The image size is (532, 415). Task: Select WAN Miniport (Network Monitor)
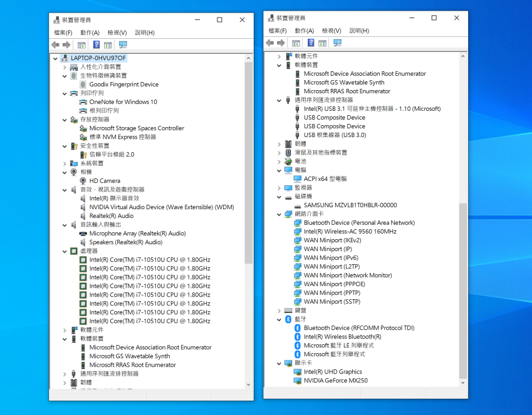click(348, 275)
